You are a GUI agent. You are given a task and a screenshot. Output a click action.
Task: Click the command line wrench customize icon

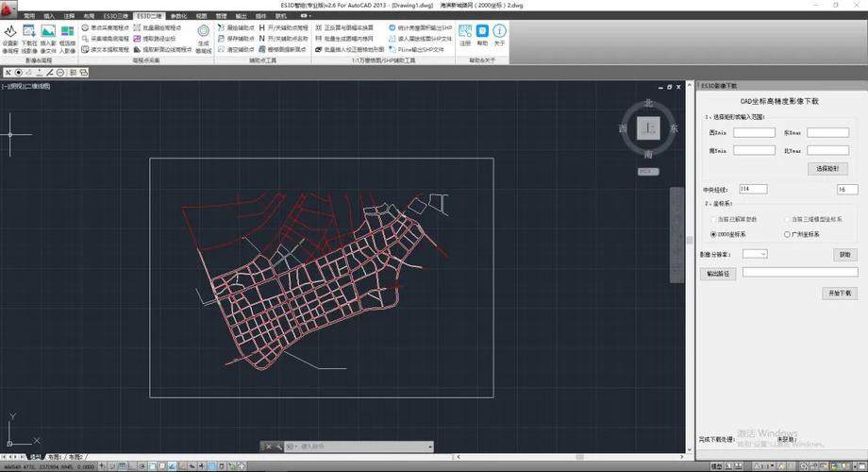pyautogui.click(x=277, y=447)
